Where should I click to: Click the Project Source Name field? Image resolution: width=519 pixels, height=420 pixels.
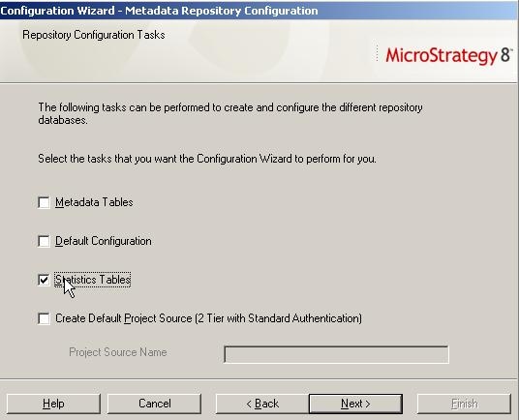[x=336, y=354]
